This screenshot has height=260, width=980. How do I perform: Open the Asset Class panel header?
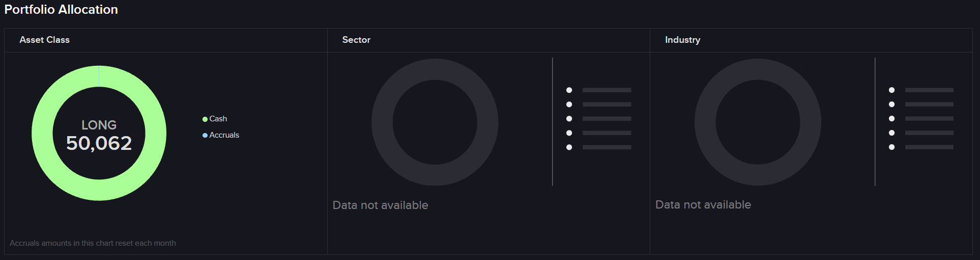[45, 40]
